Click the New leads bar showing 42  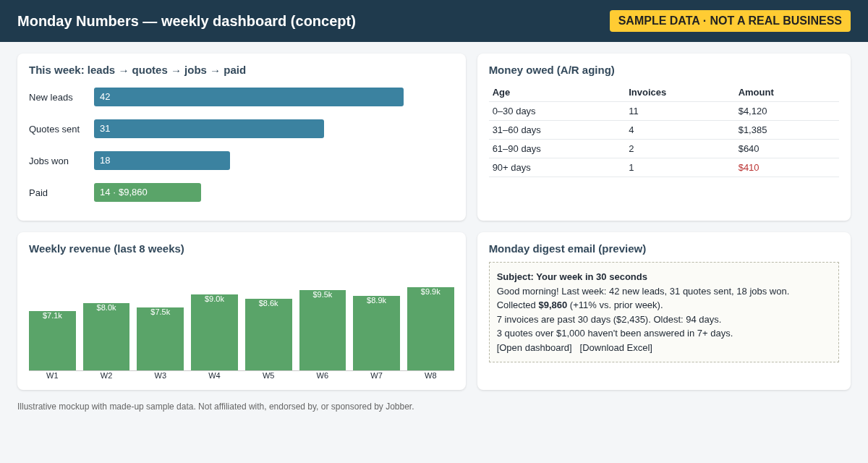click(249, 97)
